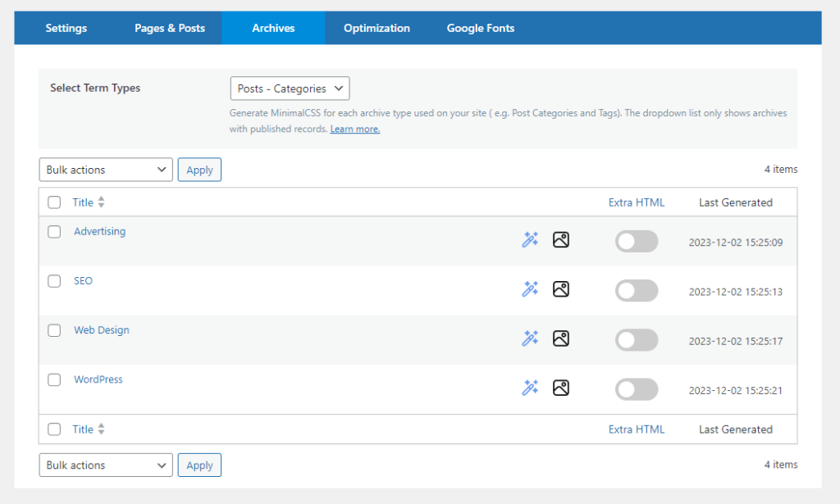Expand the top Bulk actions dropdown

[106, 170]
